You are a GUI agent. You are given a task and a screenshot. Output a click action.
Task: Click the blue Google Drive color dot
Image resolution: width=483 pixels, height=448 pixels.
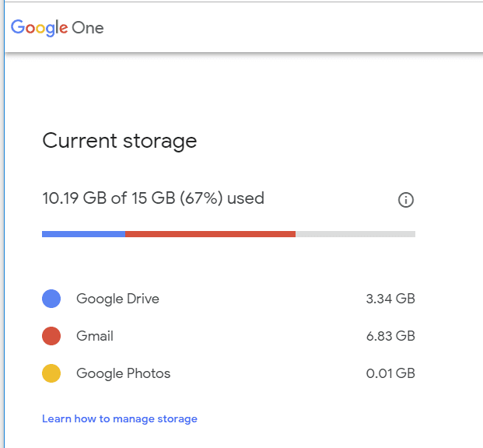[x=51, y=298]
